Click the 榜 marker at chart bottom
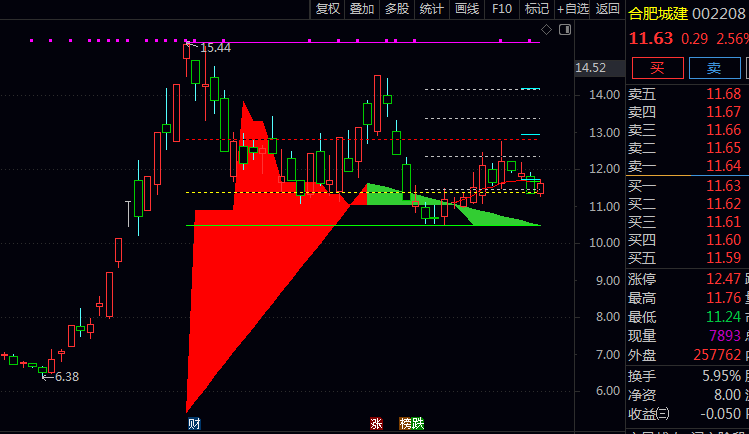 tap(405, 423)
